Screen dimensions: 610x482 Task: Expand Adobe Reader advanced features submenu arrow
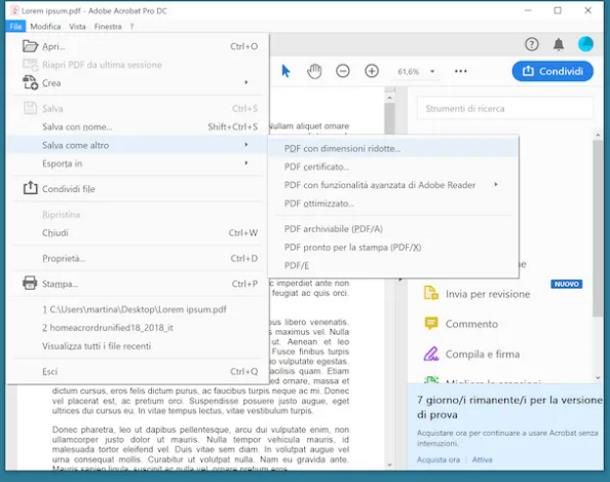tap(496, 184)
